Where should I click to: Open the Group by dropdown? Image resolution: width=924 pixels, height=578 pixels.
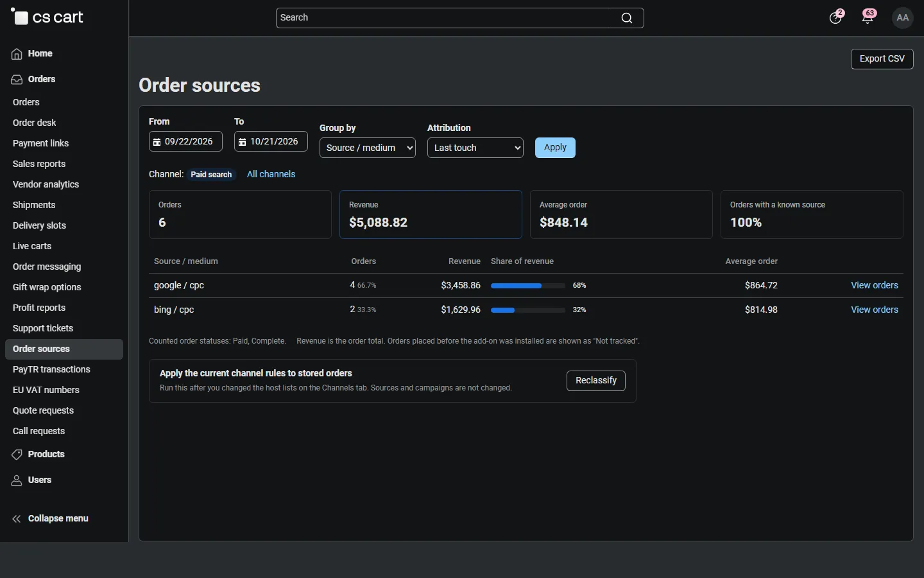coord(368,148)
